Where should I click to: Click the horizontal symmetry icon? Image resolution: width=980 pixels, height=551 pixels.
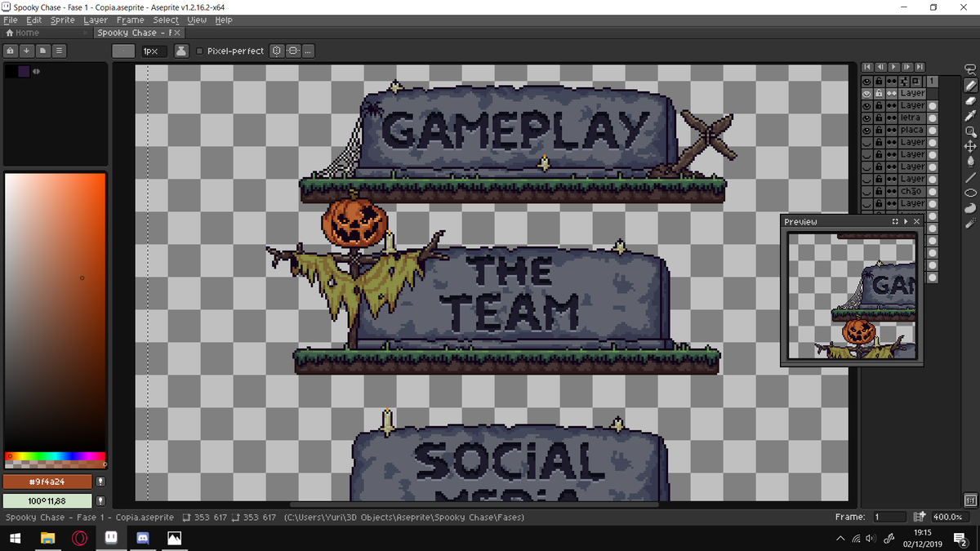pos(293,51)
